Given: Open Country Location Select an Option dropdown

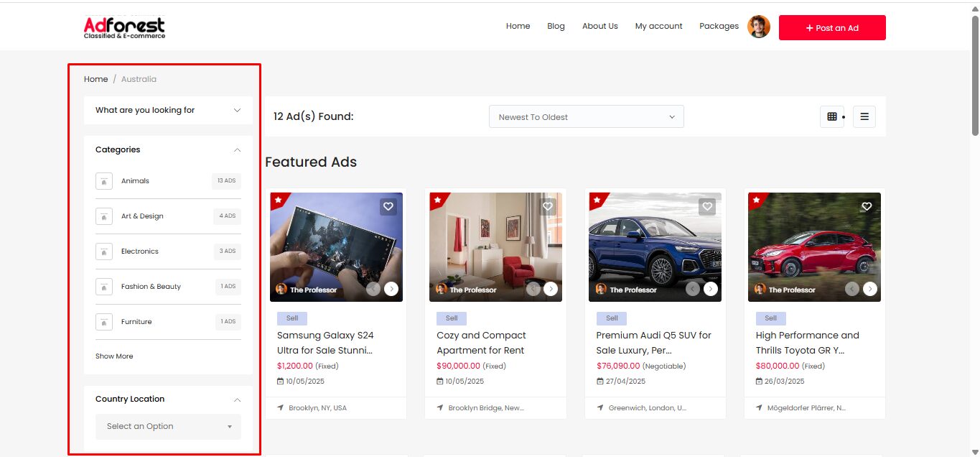Looking at the screenshot, I should point(168,426).
